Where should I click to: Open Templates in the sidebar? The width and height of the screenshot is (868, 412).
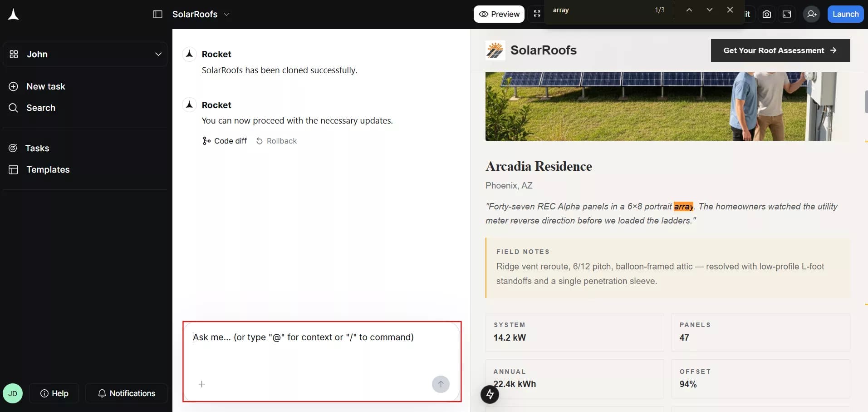(x=48, y=169)
